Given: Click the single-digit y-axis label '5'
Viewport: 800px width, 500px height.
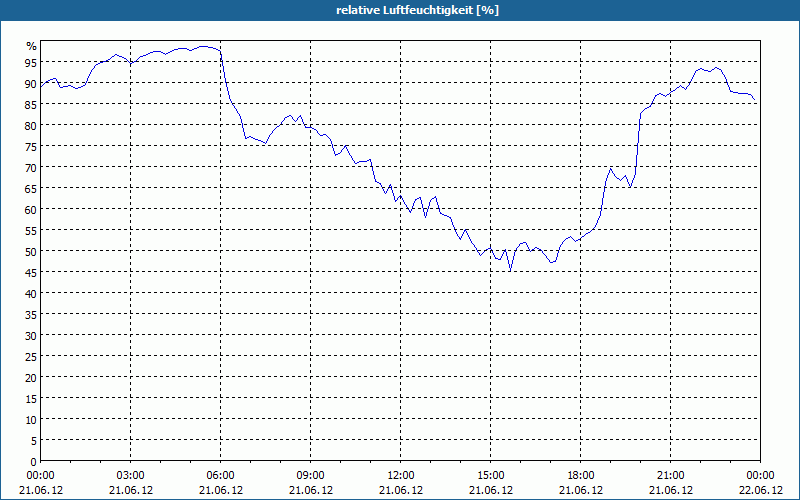Looking at the screenshot, I should pyautogui.click(x=34, y=441).
